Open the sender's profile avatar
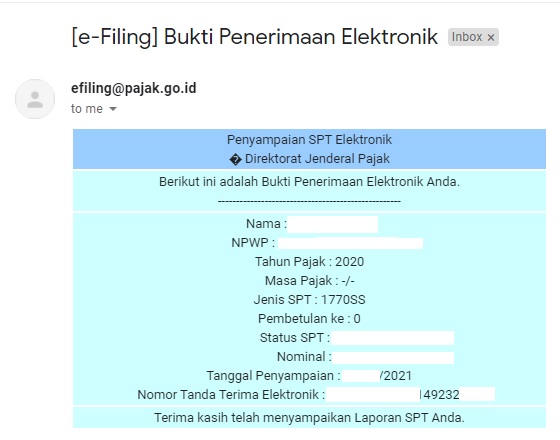Viewport: 560px width, 440px height. coord(35,99)
